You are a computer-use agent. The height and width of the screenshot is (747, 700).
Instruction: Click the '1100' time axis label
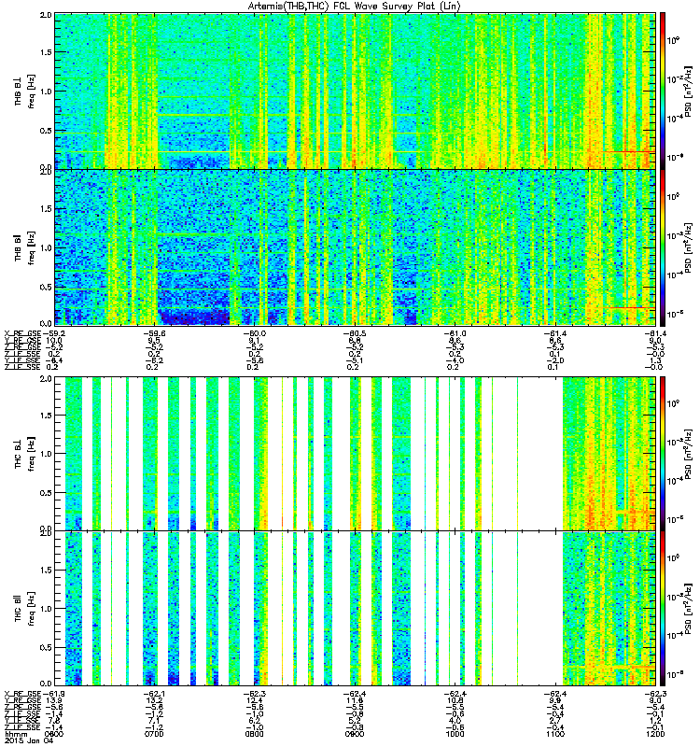click(x=555, y=734)
